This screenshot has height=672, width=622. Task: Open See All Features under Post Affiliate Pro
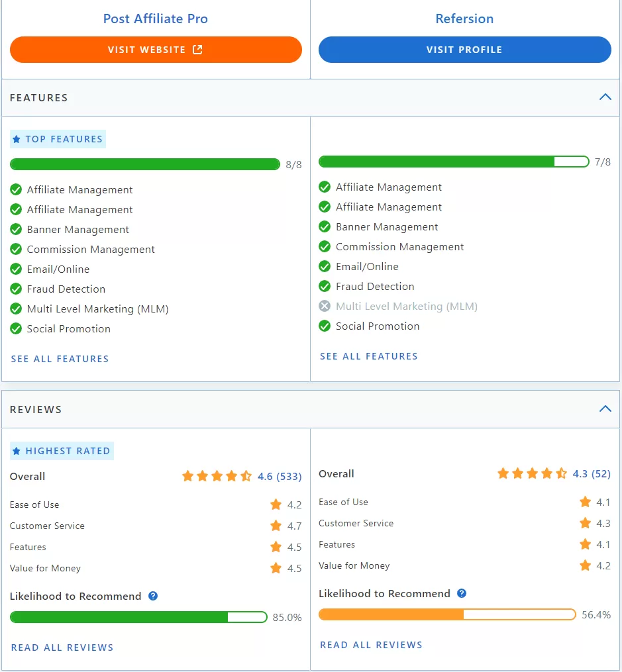tap(59, 358)
